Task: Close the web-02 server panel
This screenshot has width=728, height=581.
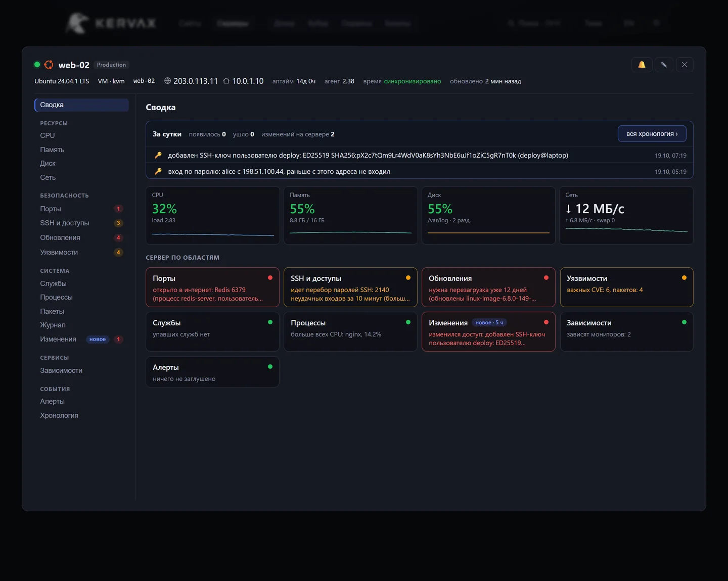Action: pos(685,65)
